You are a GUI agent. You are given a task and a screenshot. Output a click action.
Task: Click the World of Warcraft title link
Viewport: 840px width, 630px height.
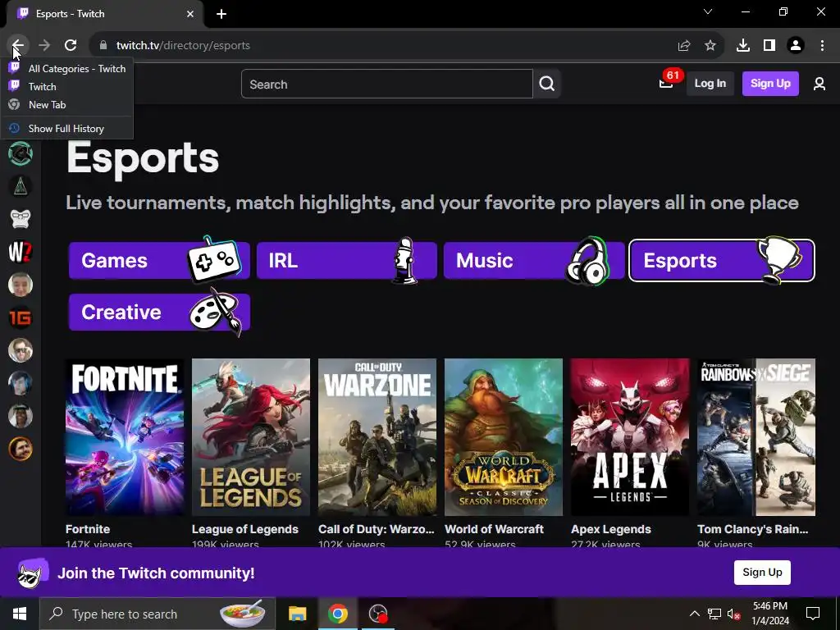click(x=494, y=529)
